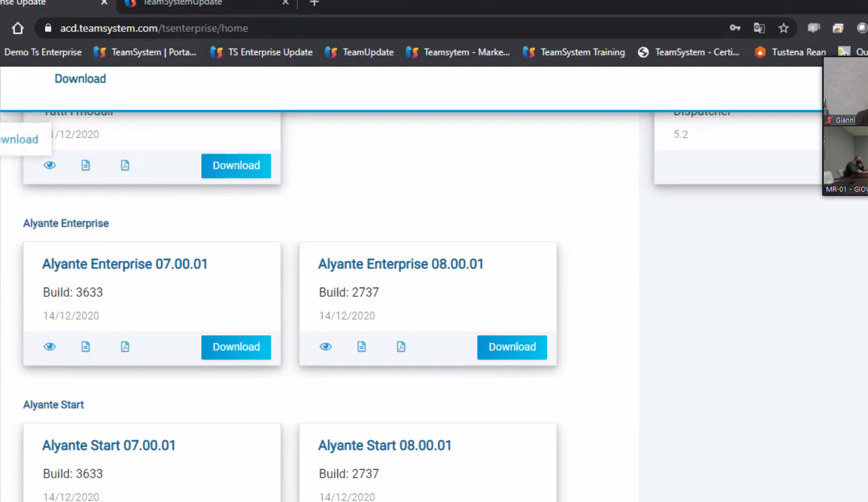
Task: Click the Chrome home icon
Action: pos(17,28)
